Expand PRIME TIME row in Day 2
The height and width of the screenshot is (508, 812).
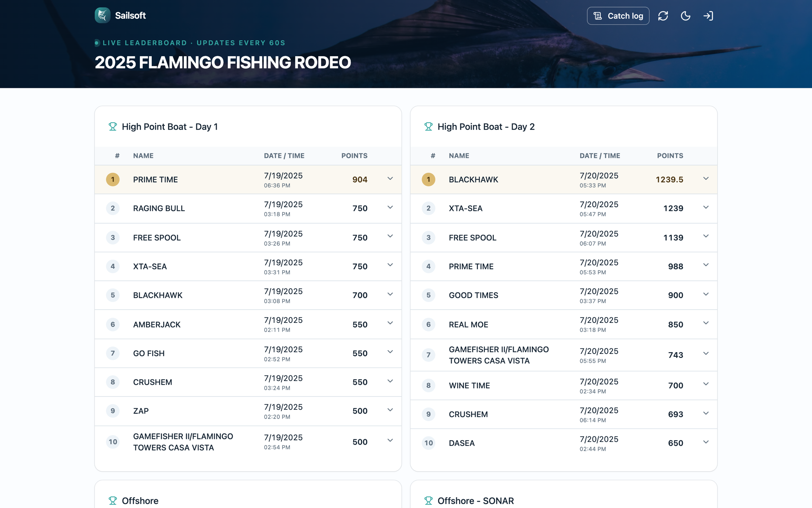706,265
